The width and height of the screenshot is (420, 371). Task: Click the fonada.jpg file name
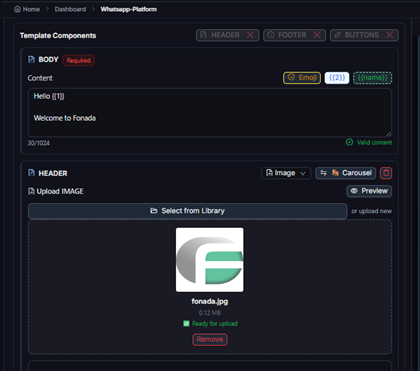[x=210, y=301]
